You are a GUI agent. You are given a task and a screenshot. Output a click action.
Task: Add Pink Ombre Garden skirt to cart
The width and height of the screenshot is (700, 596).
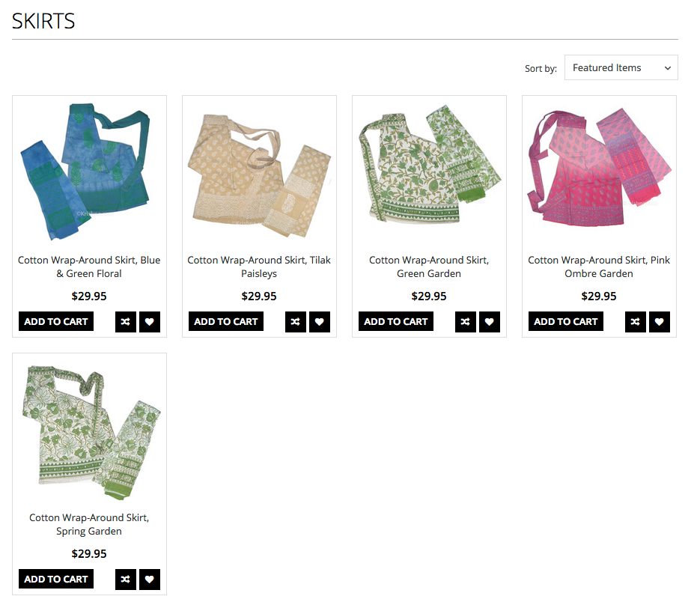pyautogui.click(x=566, y=321)
